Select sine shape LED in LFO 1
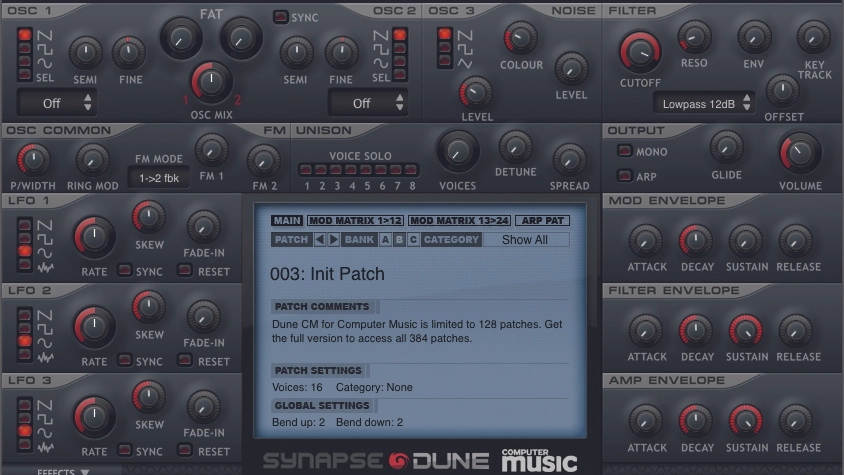The width and height of the screenshot is (844, 475). (x=25, y=251)
